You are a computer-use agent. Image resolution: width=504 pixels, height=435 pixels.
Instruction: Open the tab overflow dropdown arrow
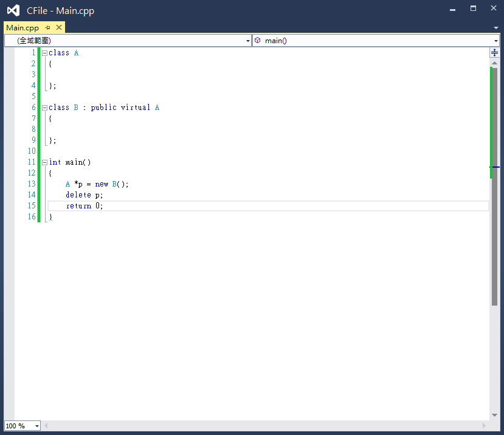pos(496,28)
